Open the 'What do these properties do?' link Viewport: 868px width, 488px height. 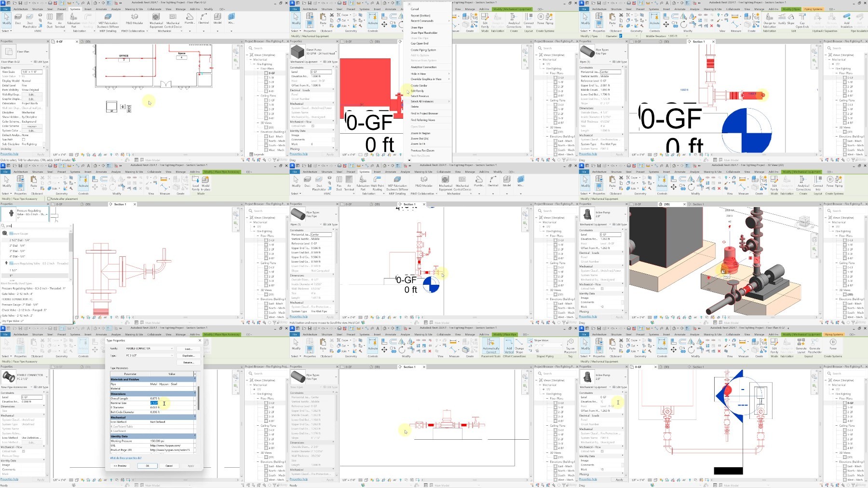coord(126,458)
